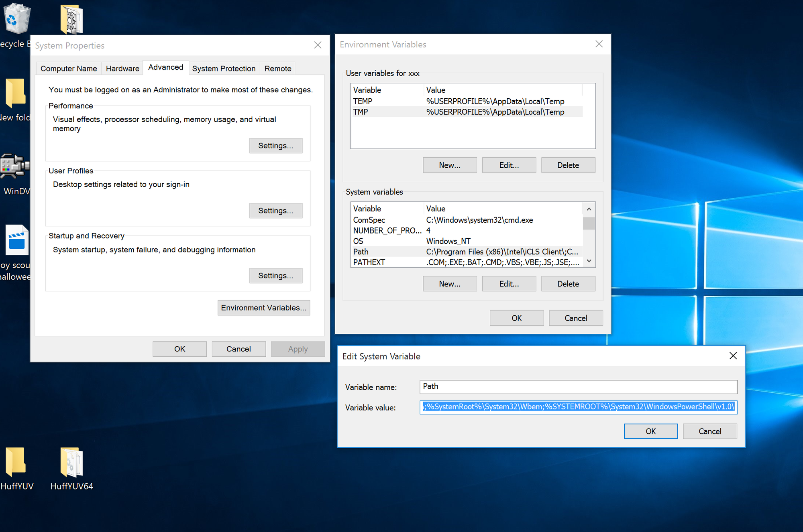Open the Recycle Bin
The height and width of the screenshot is (532, 803).
pyautogui.click(x=16, y=18)
